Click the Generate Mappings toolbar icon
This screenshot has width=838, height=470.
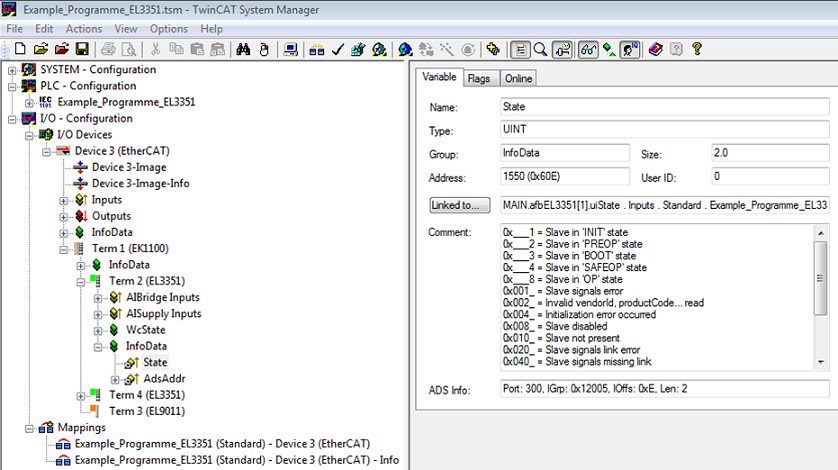pyautogui.click(x=316, y=49)
